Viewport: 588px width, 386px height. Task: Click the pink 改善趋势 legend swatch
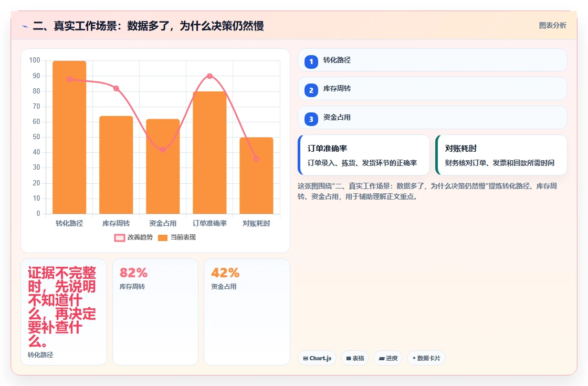[x=120, y=238]
